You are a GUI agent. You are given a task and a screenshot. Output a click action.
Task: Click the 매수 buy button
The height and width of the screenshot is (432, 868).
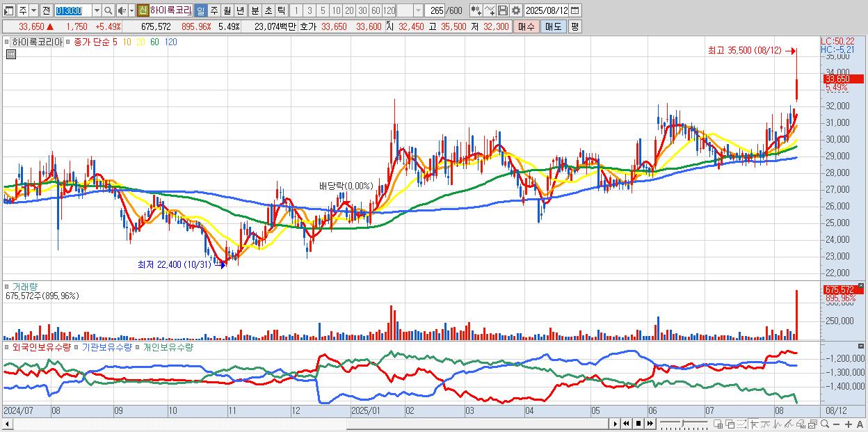pos(527,26)
